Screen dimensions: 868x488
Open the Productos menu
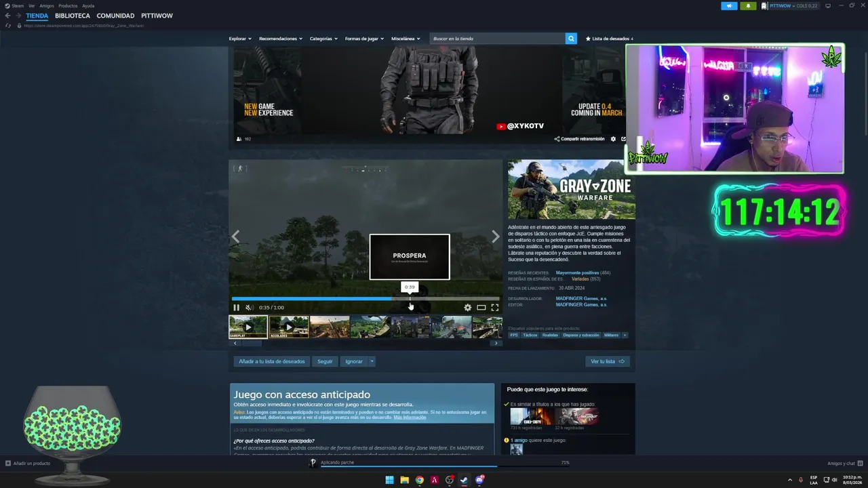(68, 5)
